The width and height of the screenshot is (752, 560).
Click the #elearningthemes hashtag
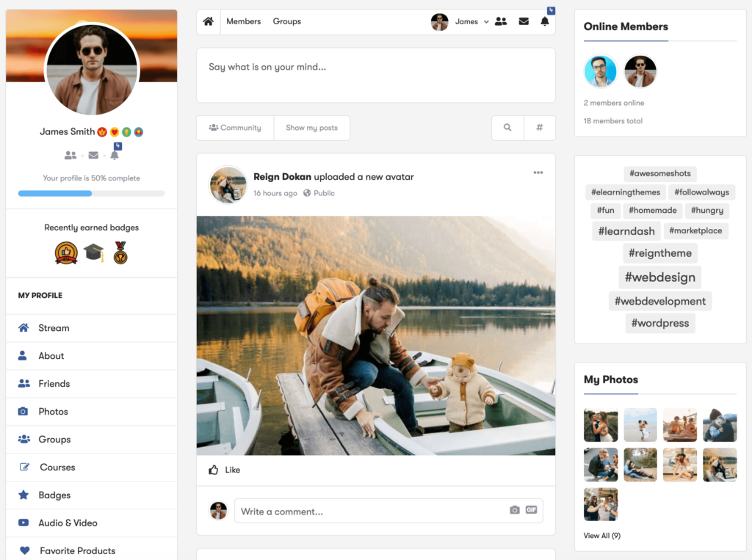[626, 192]
